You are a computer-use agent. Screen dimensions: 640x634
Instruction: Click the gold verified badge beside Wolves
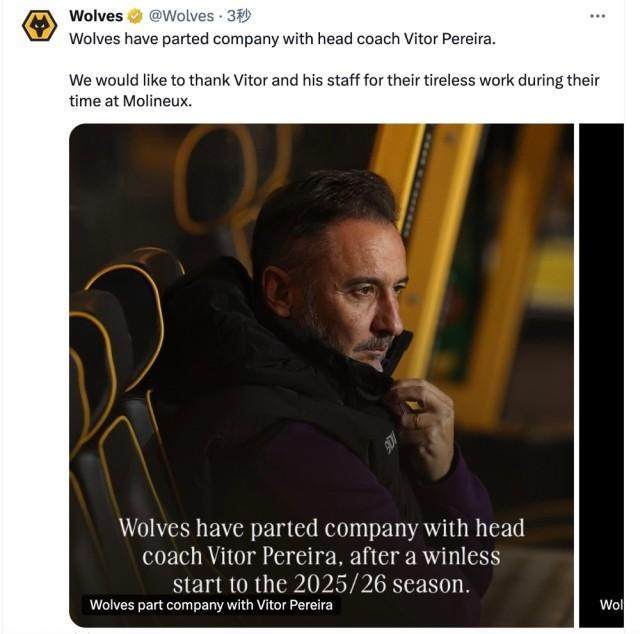coord(135,16)
